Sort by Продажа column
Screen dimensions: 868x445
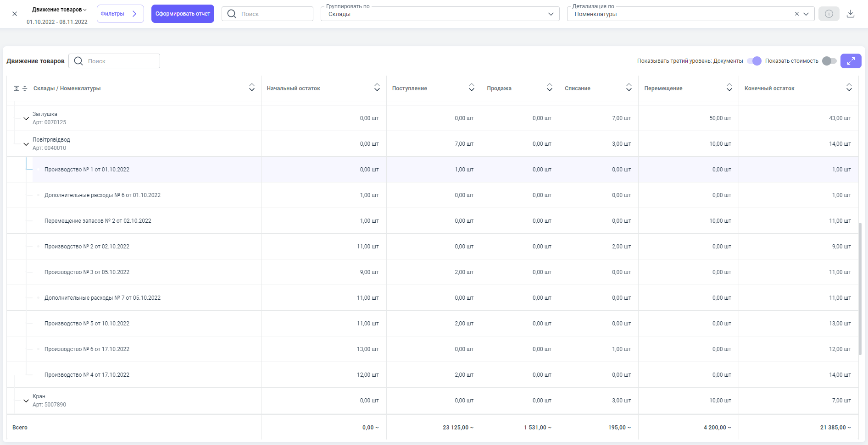pos(549,88)
